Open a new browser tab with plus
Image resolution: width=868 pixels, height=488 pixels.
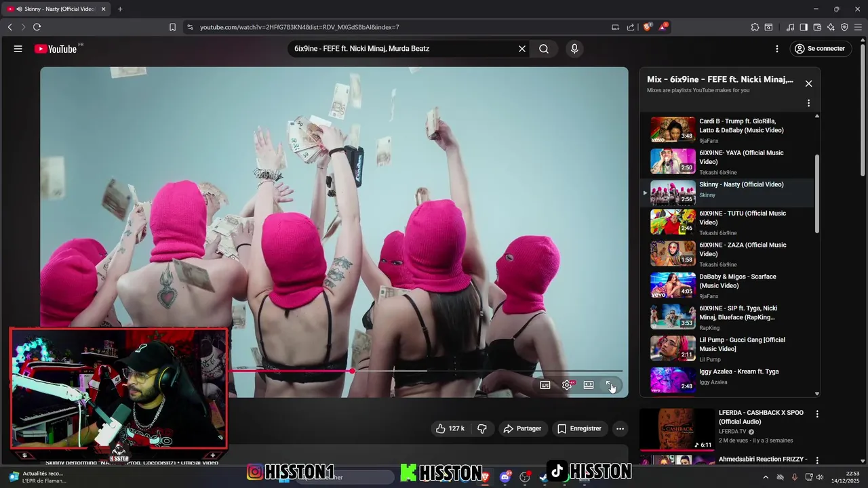point(120,9)
